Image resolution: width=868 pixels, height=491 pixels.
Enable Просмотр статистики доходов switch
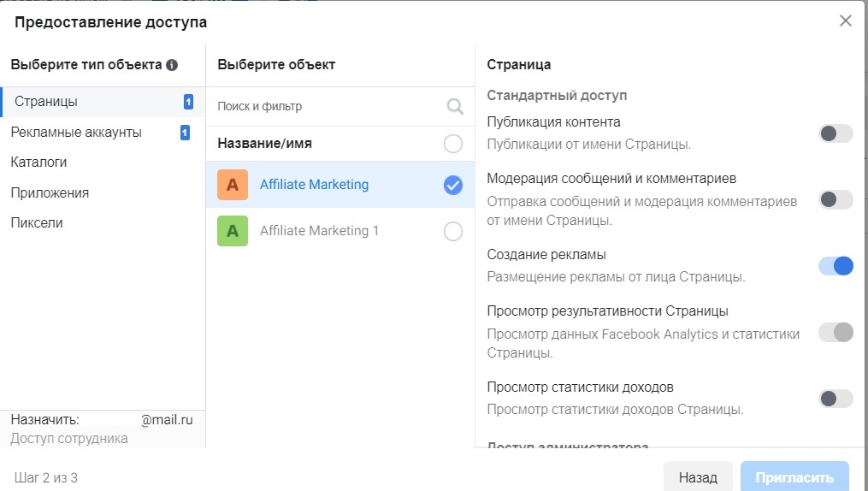tap(836, 398)
